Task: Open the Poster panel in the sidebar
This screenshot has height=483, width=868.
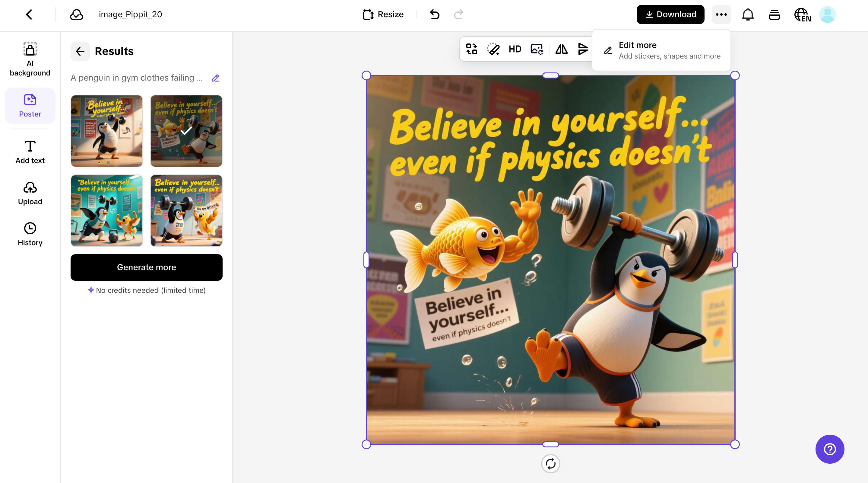Action: pos(30,106)
